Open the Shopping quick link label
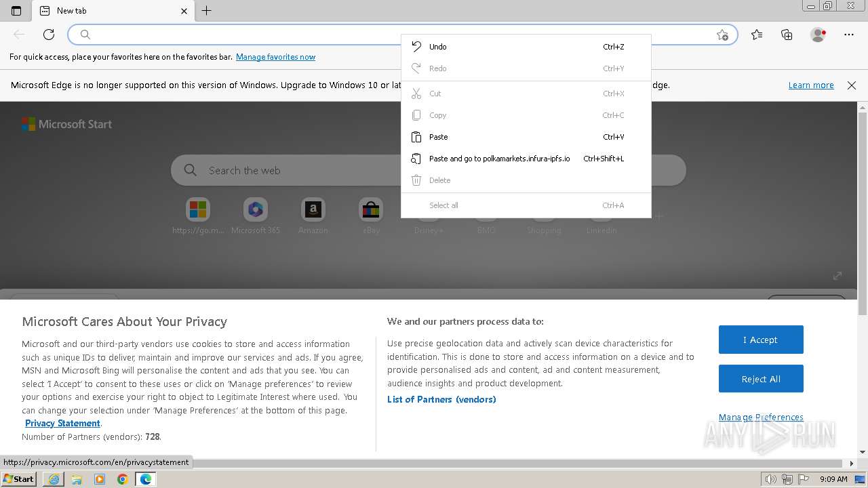This screenshot has height=488, width=868. tap(544, 230)
